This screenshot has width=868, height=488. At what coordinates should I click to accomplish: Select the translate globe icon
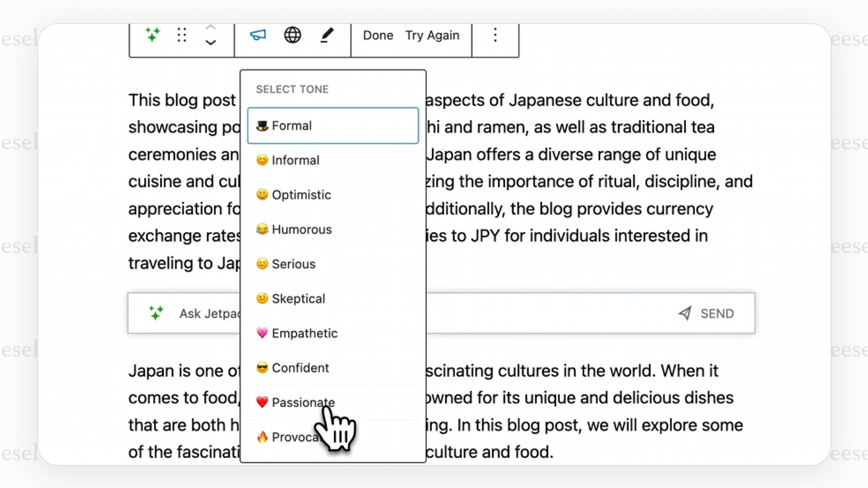tap(292, 35)
